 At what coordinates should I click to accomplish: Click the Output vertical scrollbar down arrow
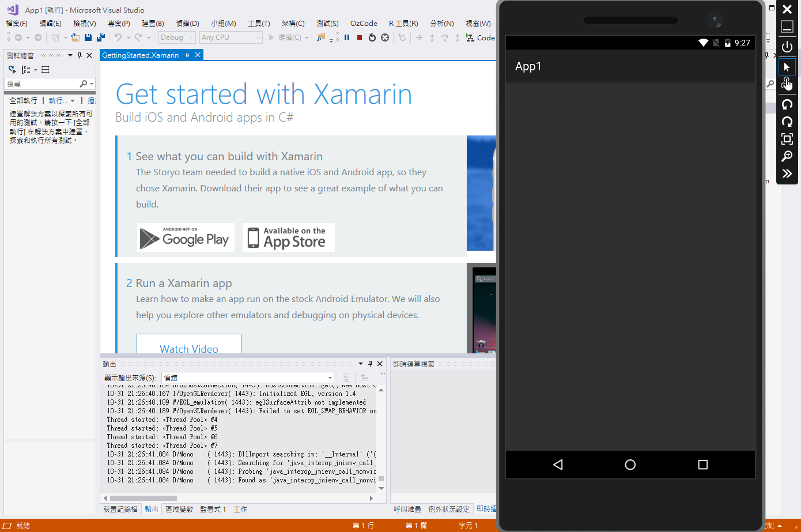click(381, 489)
